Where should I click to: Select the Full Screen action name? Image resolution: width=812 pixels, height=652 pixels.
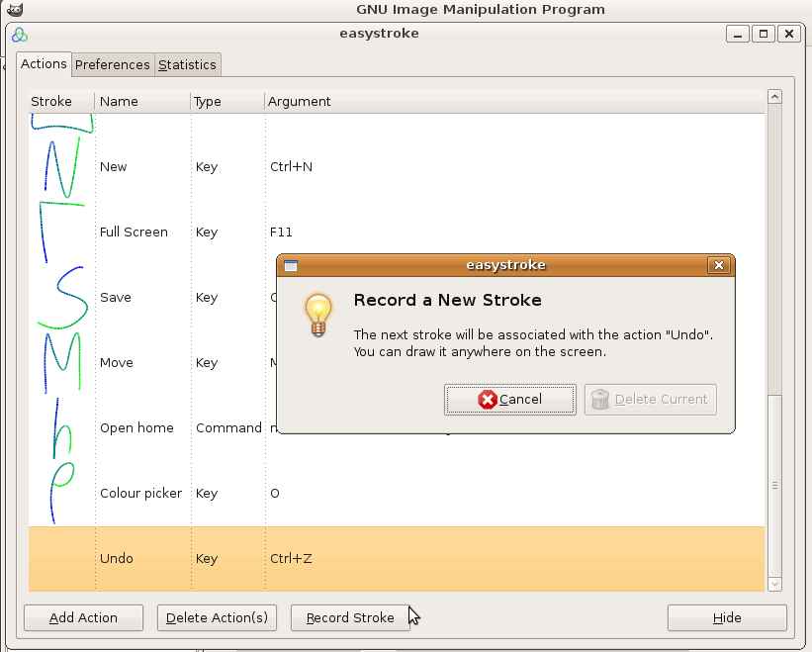pyautogui.click(x=134, y=232)
